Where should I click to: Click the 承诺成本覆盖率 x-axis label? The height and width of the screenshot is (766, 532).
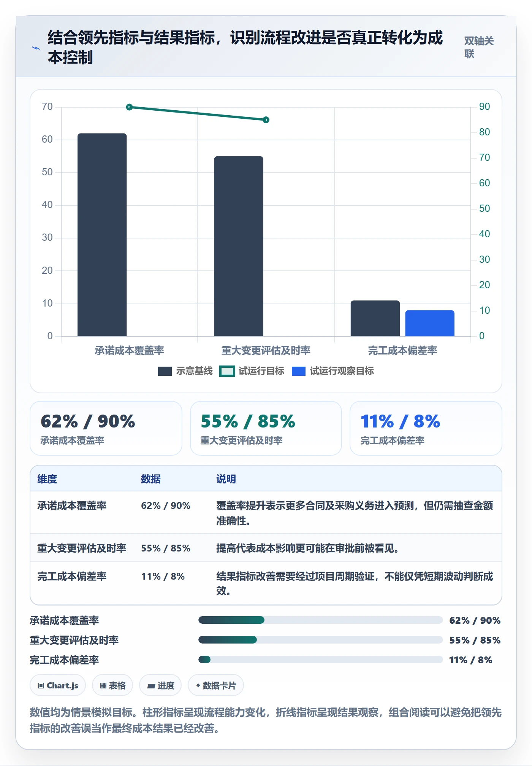tap(129, 350)
